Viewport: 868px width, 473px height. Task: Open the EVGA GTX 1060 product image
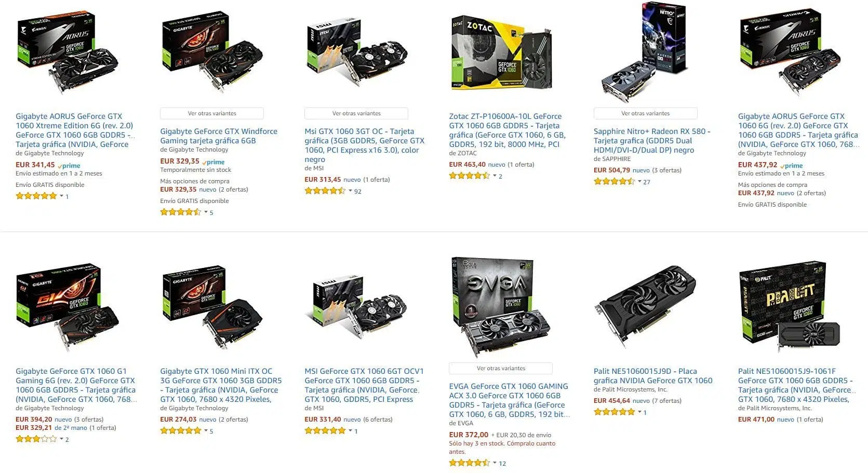501,306
